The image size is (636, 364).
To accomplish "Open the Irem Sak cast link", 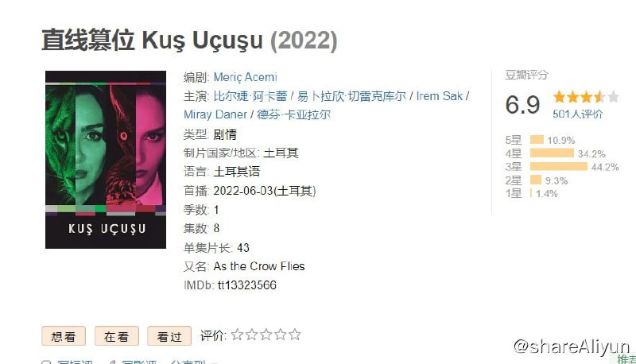I will (440, 96).
